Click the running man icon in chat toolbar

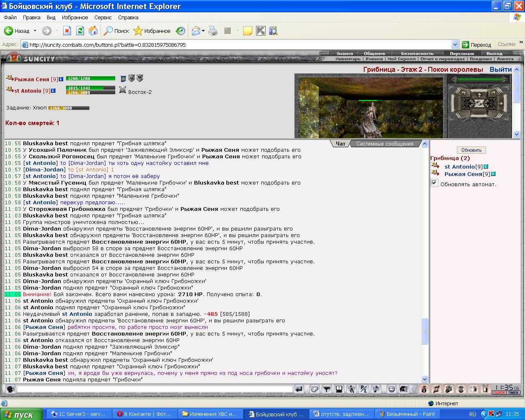(352, 389)
